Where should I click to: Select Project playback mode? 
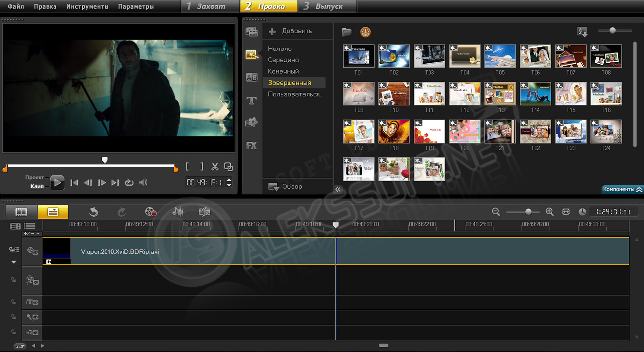35,177
